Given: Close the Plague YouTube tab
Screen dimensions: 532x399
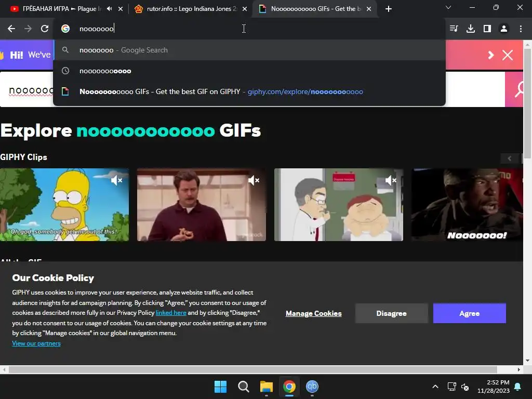Looking at the screenshot, I should tap(121, 9).
